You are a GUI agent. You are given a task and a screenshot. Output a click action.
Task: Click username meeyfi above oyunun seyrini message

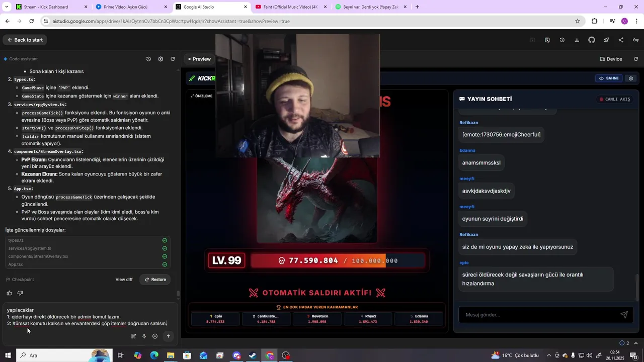tap(467, 207)
